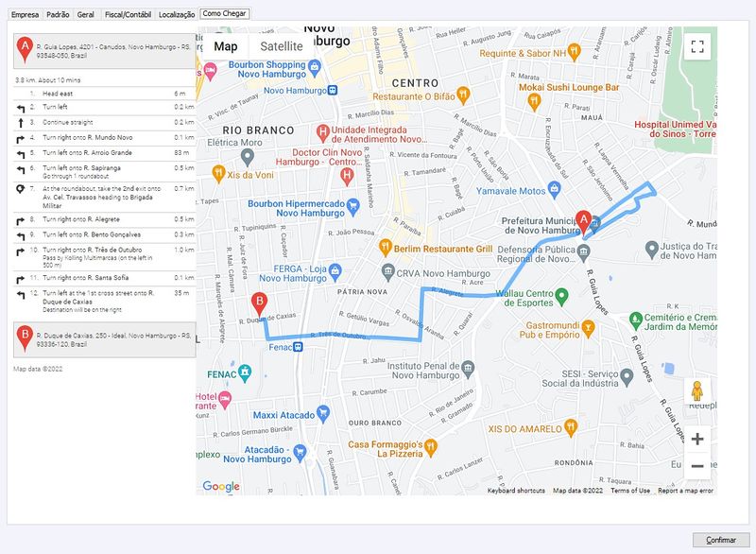Image resolution: width=756 pixels, height=554 pixels.
Task: Switch to the Empresa tab
Action: (26, 14)
